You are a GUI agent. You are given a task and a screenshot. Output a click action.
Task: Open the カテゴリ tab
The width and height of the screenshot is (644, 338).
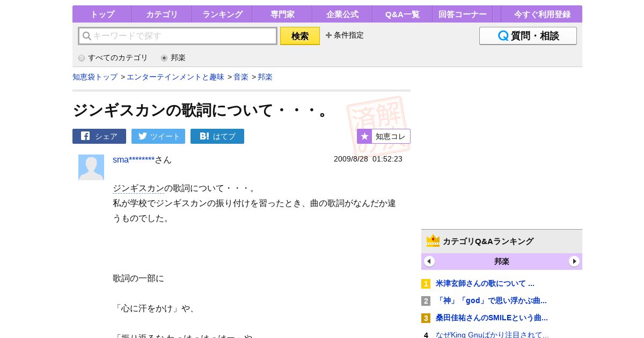tap(162, 14)
